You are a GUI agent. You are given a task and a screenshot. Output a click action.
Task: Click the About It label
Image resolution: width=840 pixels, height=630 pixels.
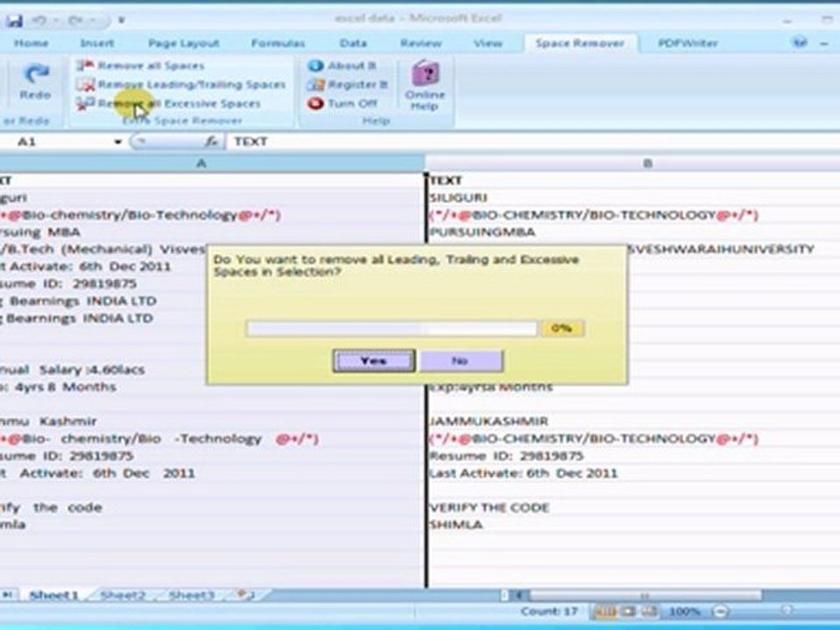click(352, 66)
